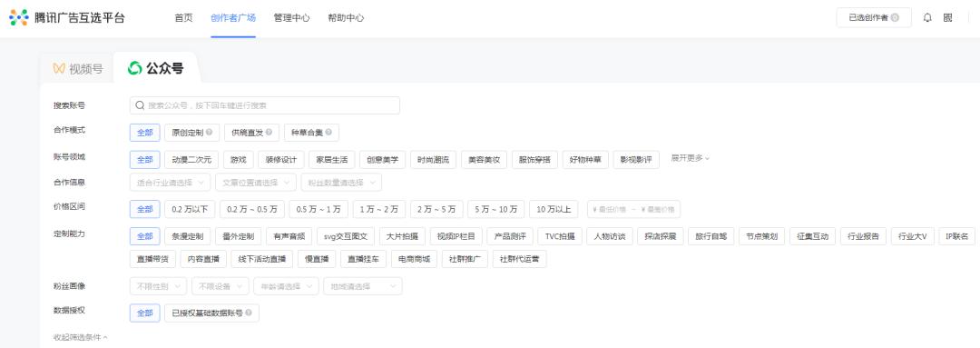Click the account icon beside the bell

[x=948, y=17]
